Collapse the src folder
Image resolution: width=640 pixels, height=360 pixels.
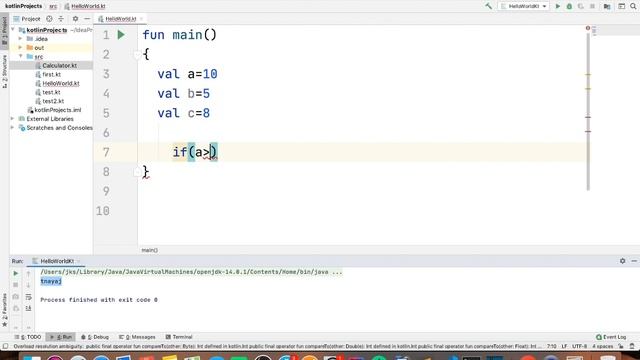click(20, 56)
